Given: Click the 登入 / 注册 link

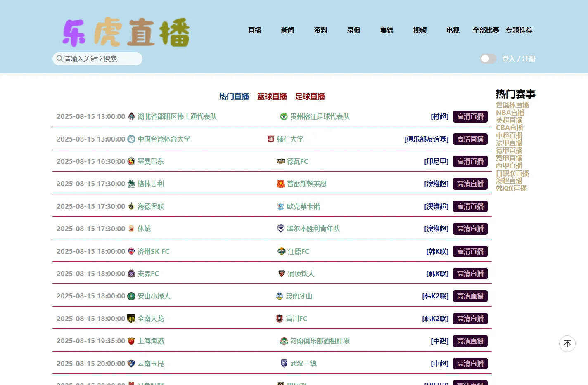Looking at the screenshot, I should pyautogui.click(x=519, y=59).
